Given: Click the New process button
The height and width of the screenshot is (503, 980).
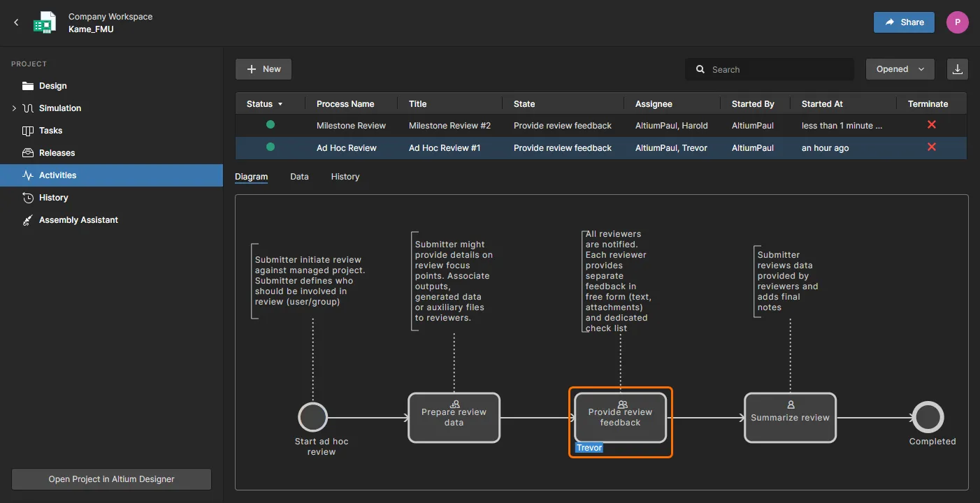Looking at the screenshot, I should click(264, 69).
